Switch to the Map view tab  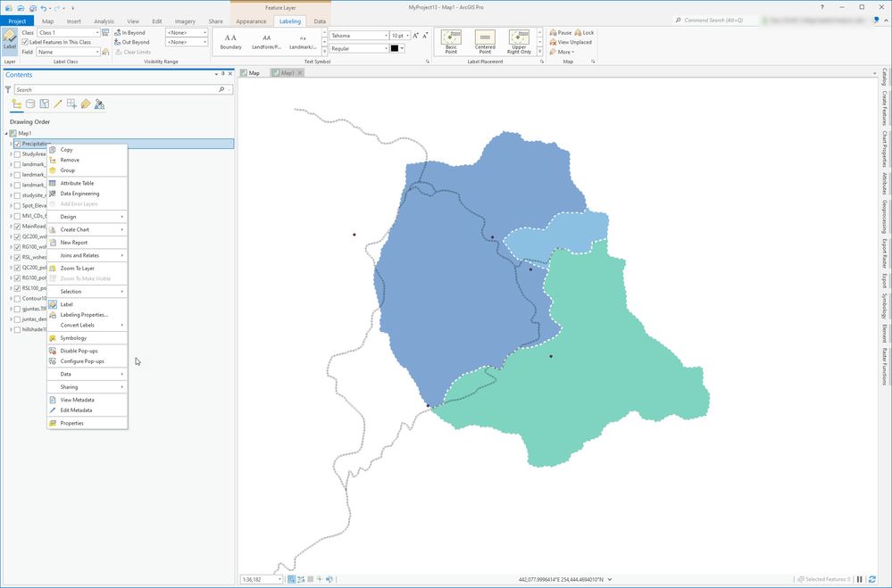click(x=250, y=73)
